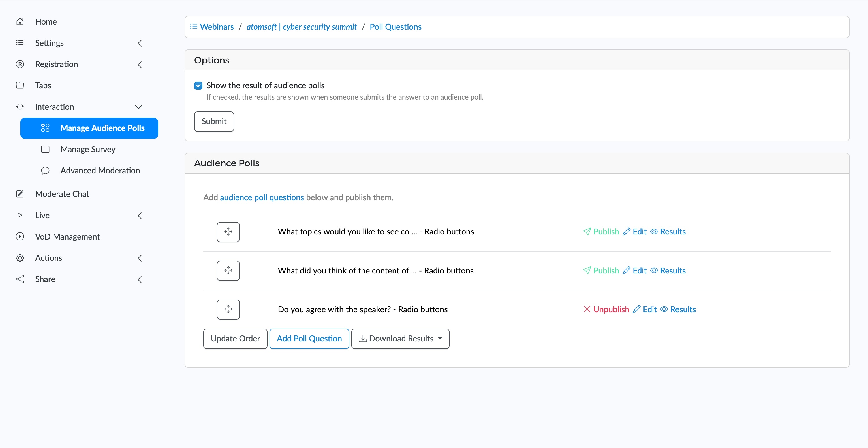Image resolution: width=868 pixels, height=448 pixels.
Task: Click the Manage Survey window icon
Action: [x=45, y=149]
